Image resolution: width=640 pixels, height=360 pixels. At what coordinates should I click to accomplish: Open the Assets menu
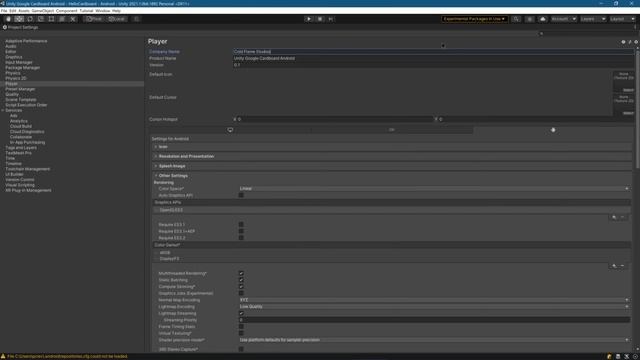coord(24,11)
